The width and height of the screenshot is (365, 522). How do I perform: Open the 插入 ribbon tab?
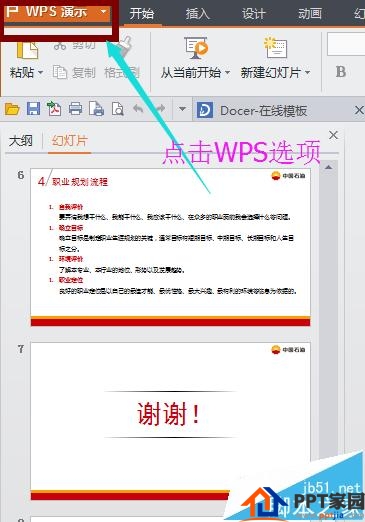point(198,14)
